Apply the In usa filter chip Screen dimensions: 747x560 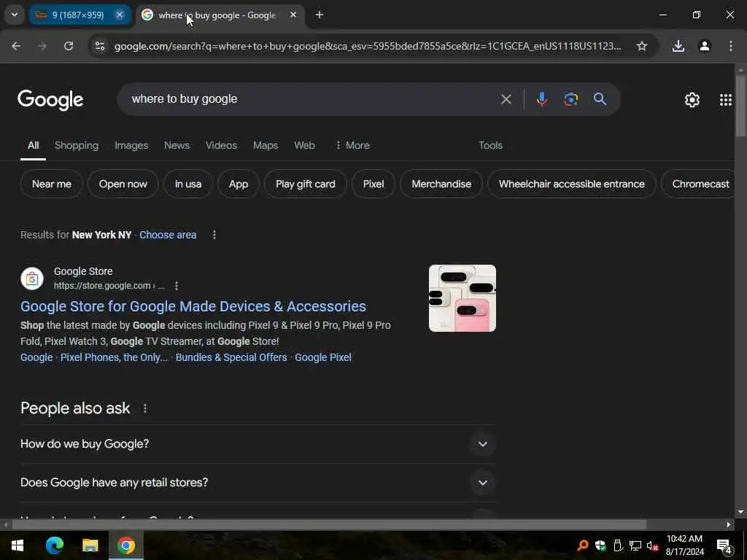point(188,184)
